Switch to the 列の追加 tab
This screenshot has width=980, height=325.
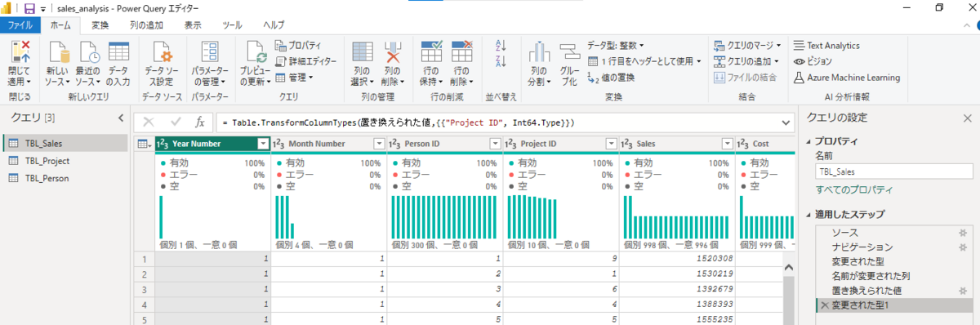[146, 25]
